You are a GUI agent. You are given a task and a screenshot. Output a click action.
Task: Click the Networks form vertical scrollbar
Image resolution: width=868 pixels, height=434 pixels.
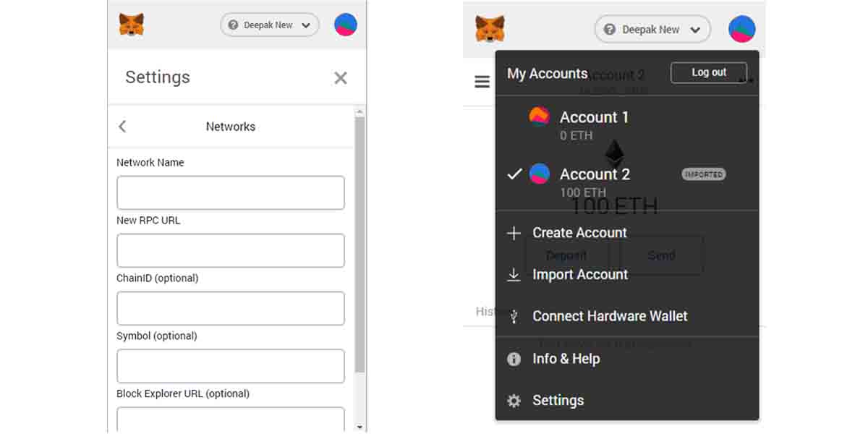pyautogui.click(x=360, y=246)
